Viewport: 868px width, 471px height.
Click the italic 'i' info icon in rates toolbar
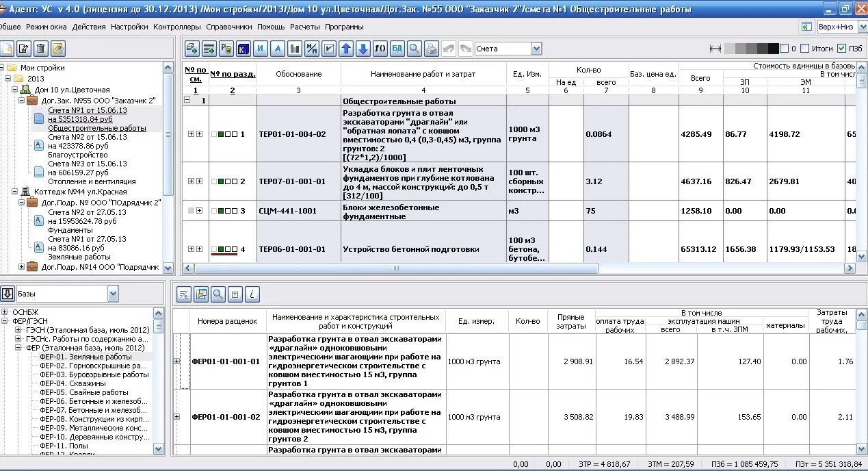coord(252,294)
